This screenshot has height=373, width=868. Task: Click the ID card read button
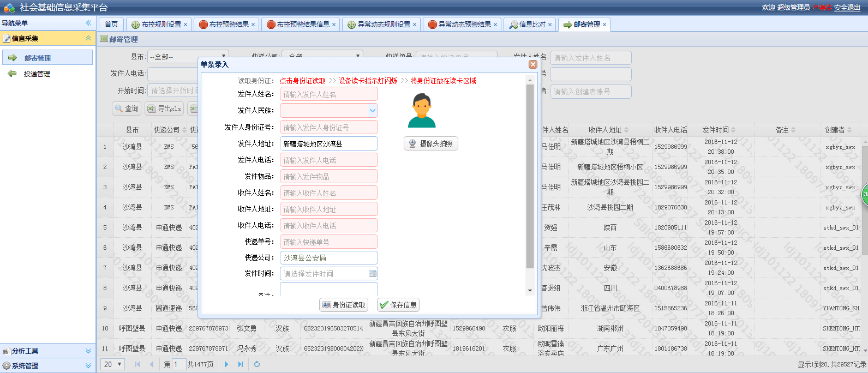click(344, 305)
